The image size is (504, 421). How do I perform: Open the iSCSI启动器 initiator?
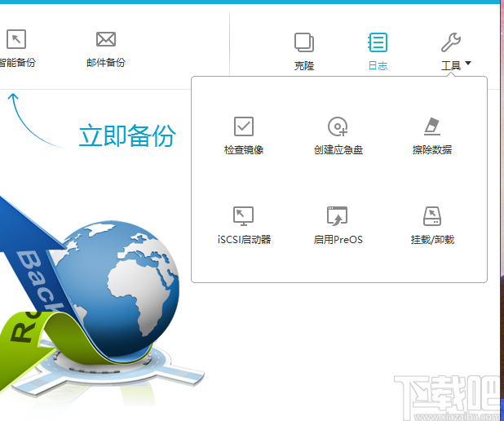coord(243,216)
